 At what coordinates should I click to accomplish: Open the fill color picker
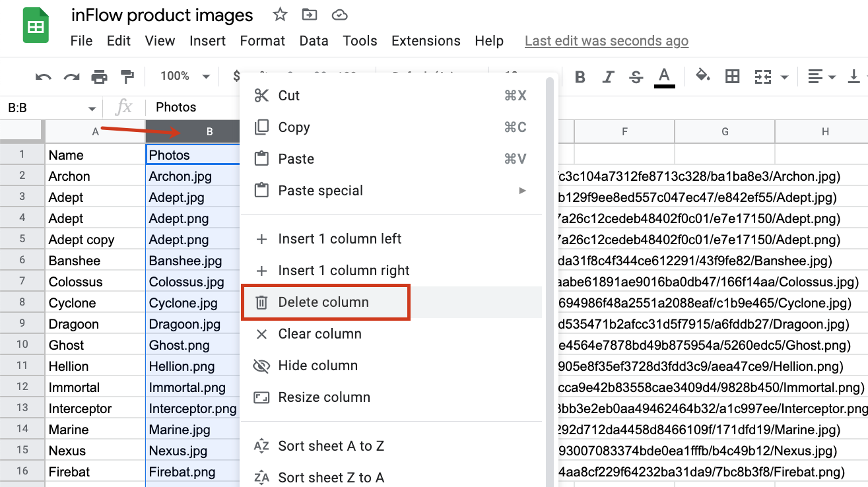(703, 77)
